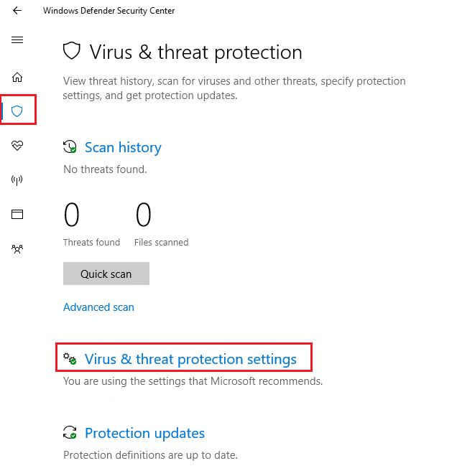Open Family options sidebar icon

coord(17,248)
